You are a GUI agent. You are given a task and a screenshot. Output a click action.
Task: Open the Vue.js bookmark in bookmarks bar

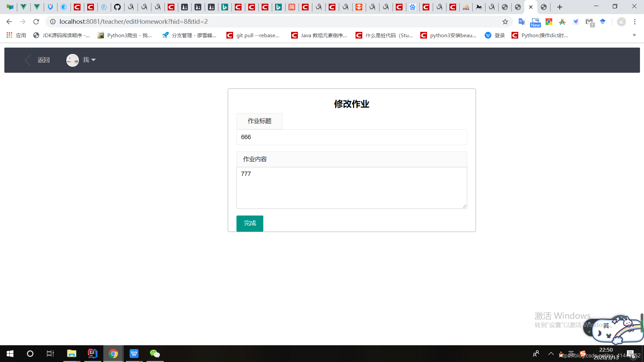click(x=23, y=7)
